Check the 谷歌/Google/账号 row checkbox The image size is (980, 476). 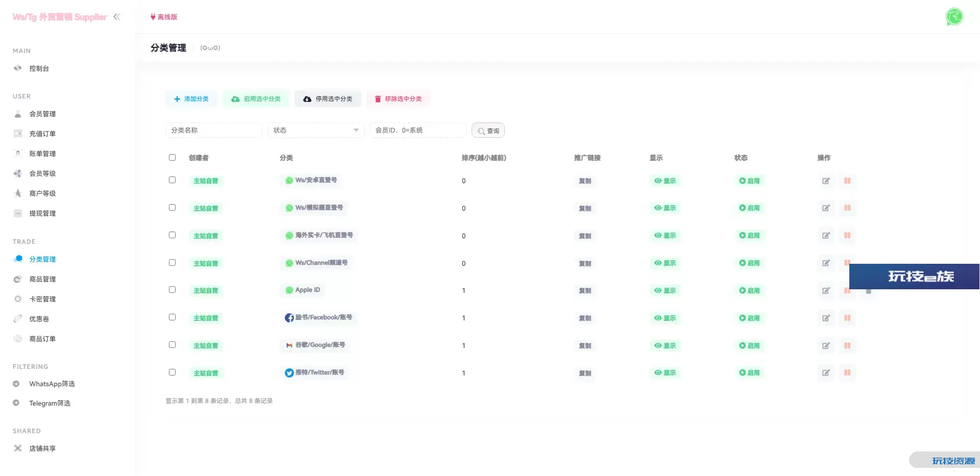tap(172, 345)
